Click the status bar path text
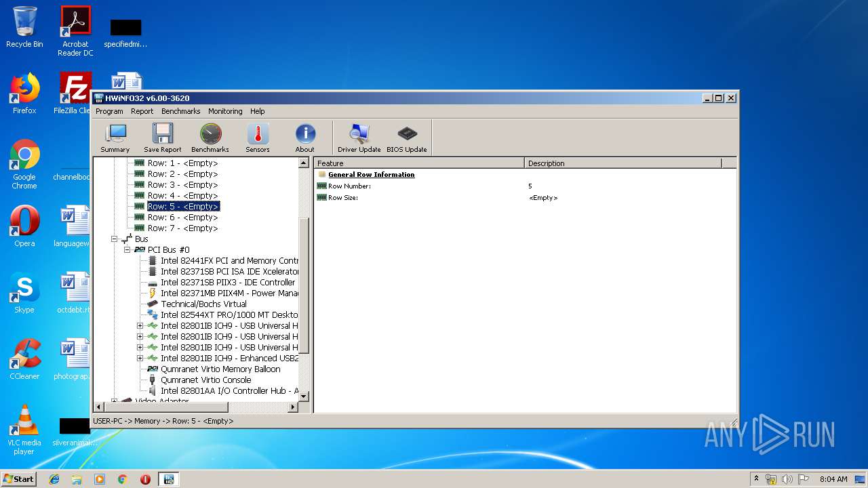Screen dimensions: 868x488 [x=163, y=421]
